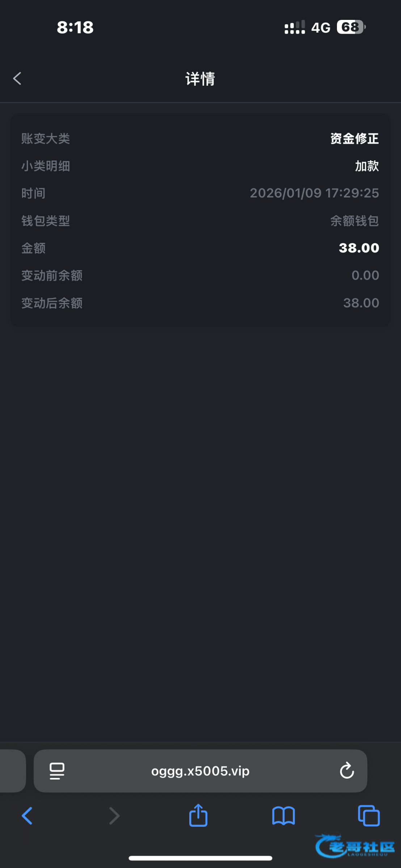This screenshot has height=868, width=401.
Task: Tap the 余额钱包 wallet type value
Action: point(354,221)
